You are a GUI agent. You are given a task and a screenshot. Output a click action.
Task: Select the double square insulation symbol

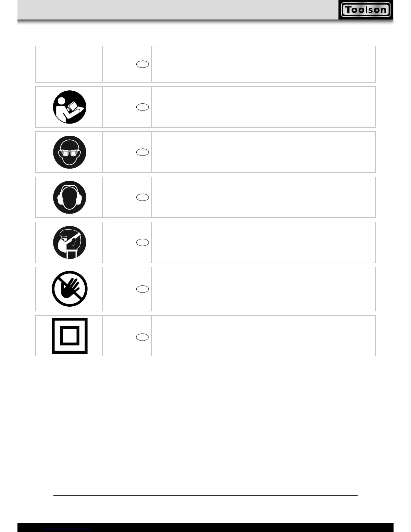[x=70, y=336]
